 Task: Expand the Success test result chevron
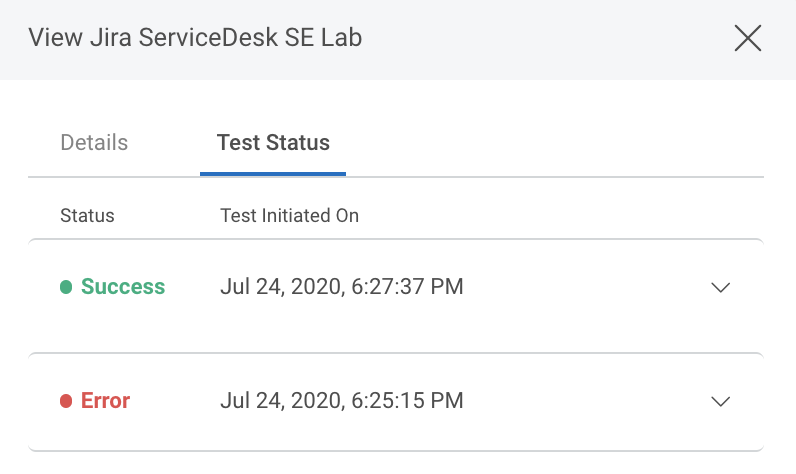click(720, 288)
